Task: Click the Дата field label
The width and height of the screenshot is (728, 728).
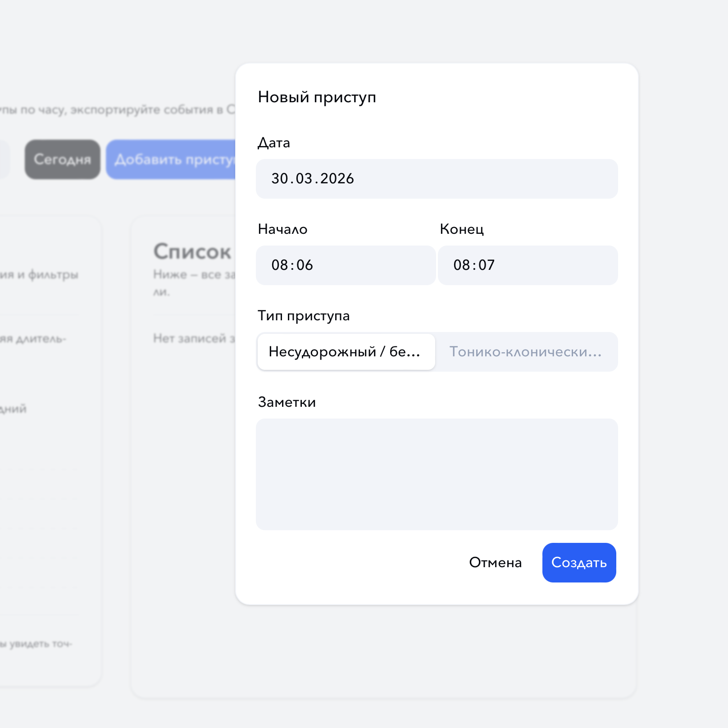Action: [x=274, y=143]
